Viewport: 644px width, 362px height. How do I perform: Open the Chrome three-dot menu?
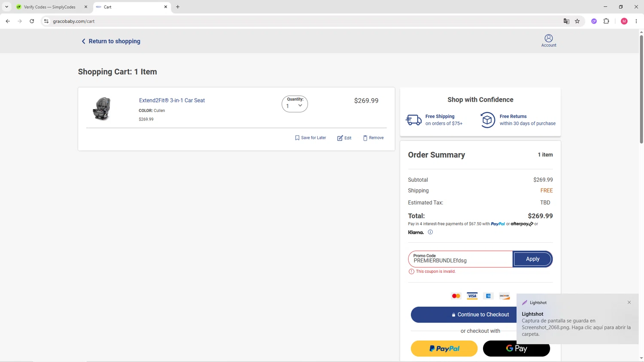636,21
